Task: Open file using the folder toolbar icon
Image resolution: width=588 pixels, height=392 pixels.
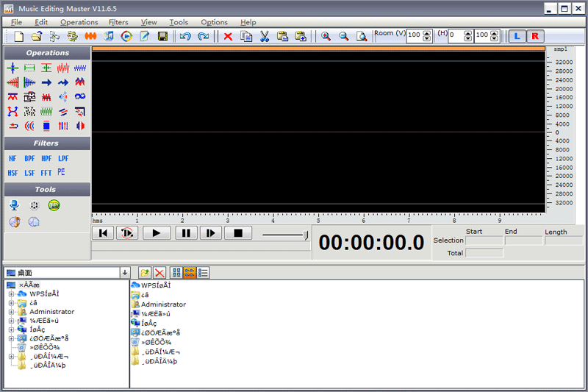Action: [x=36, y=36]
